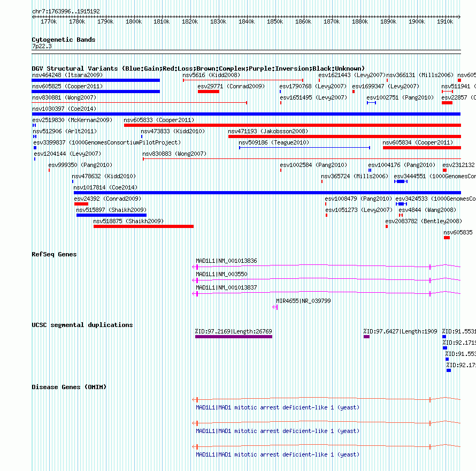
Task: Click the UCSC segmental duplications track title
Action: [82, 325]
